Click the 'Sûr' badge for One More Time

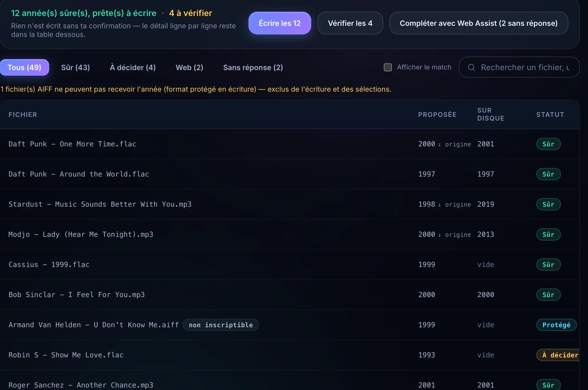(x=548, y=144)
